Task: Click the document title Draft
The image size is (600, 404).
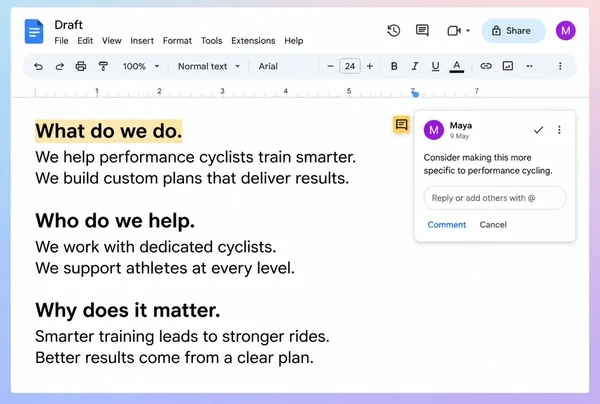Action: pyautogui.click(x=68, y=25)
